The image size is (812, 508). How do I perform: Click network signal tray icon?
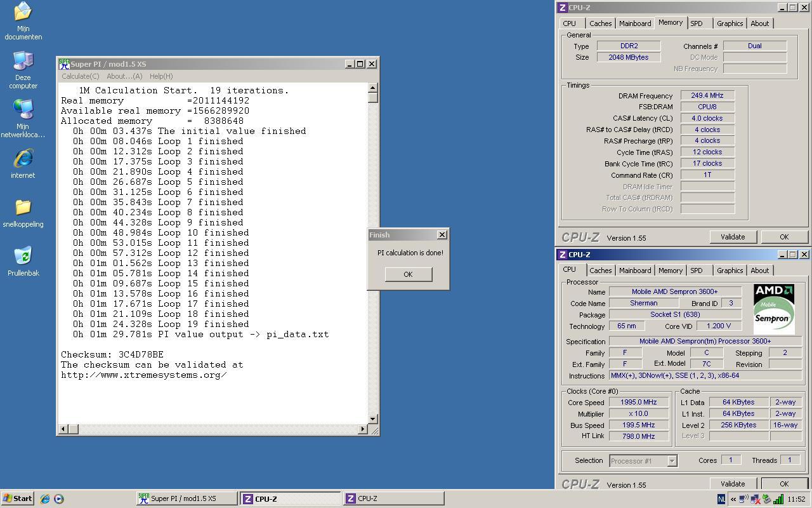point(778,499)
